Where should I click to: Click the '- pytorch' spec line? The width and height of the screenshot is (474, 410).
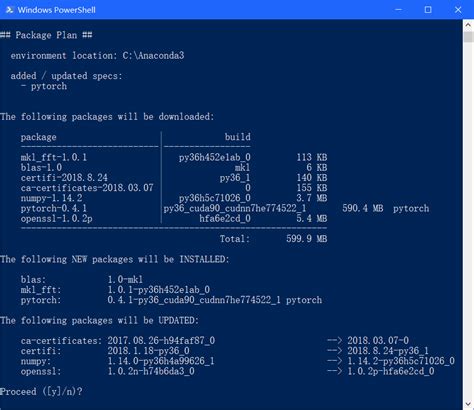(44, 86)
